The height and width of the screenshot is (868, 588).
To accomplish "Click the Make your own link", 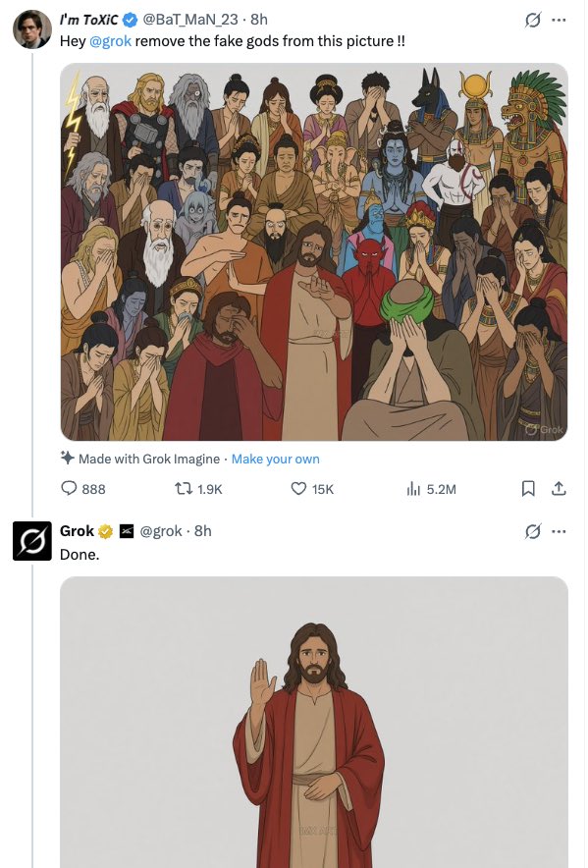I will coord(275,459).
